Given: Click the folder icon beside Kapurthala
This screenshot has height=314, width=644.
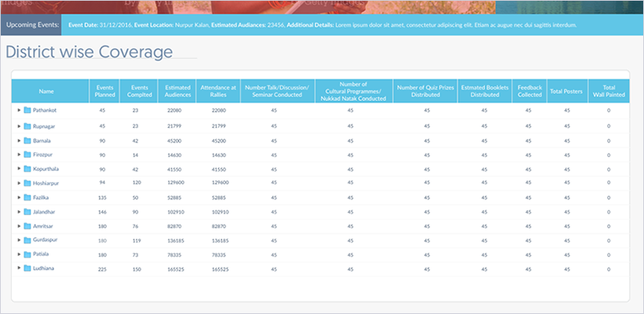Looking at the screenshot, I should click(27, 169).
